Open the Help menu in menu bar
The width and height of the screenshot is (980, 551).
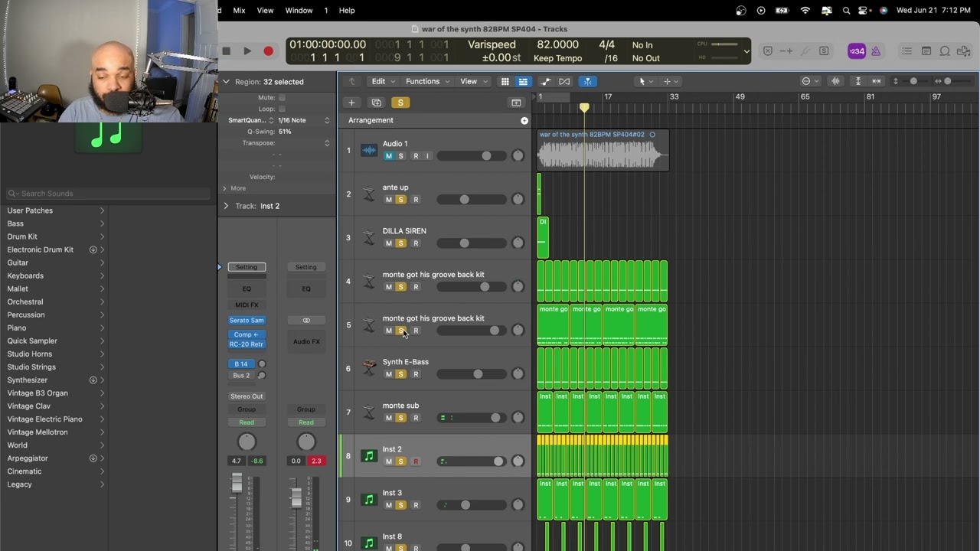tap(347, 10)
